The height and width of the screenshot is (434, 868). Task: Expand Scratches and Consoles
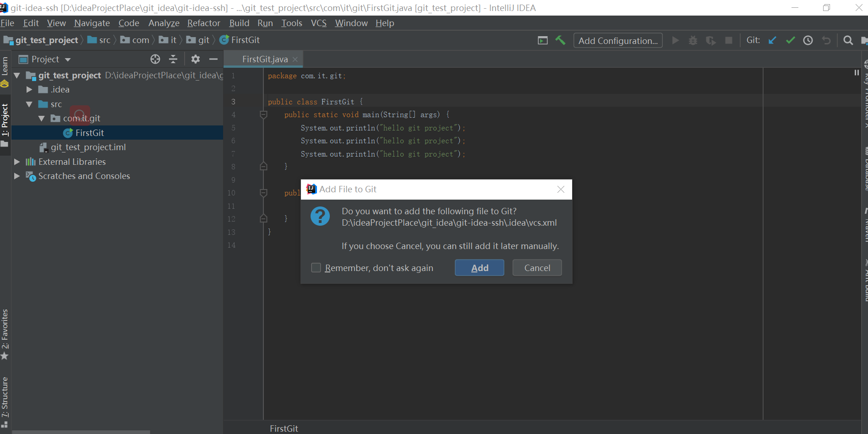point(17,176)
